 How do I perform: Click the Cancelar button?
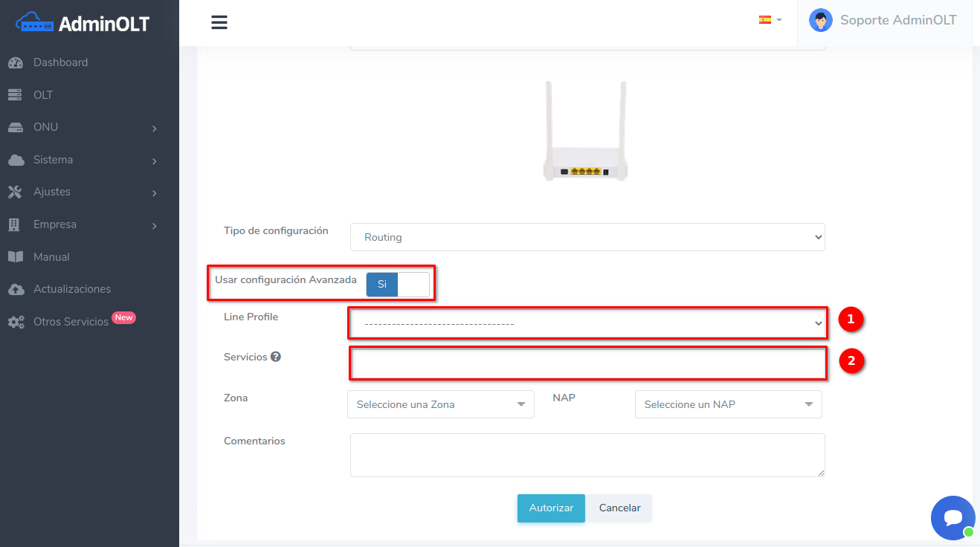[619, 508]
